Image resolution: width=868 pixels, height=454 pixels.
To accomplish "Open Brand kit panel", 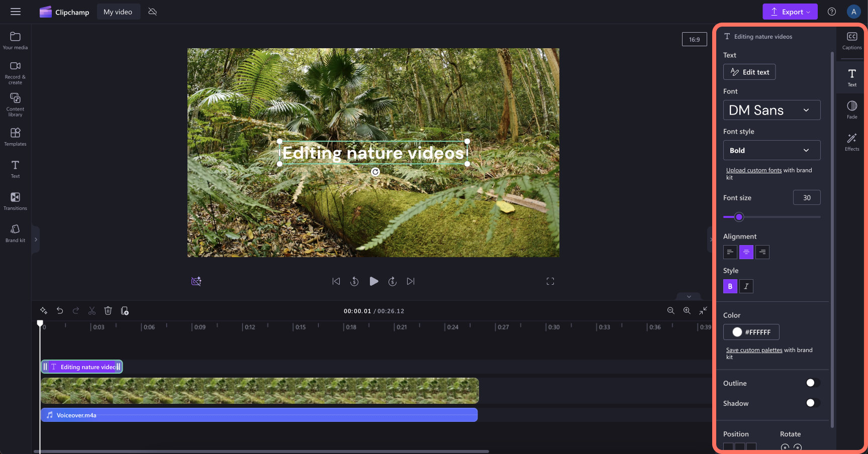I will [x=15, y=234].
